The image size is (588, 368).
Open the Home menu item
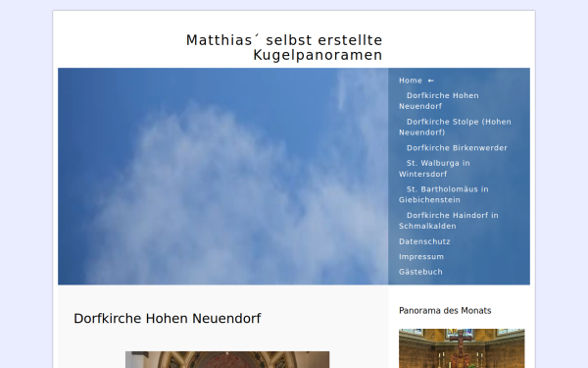tap(416, 80)
